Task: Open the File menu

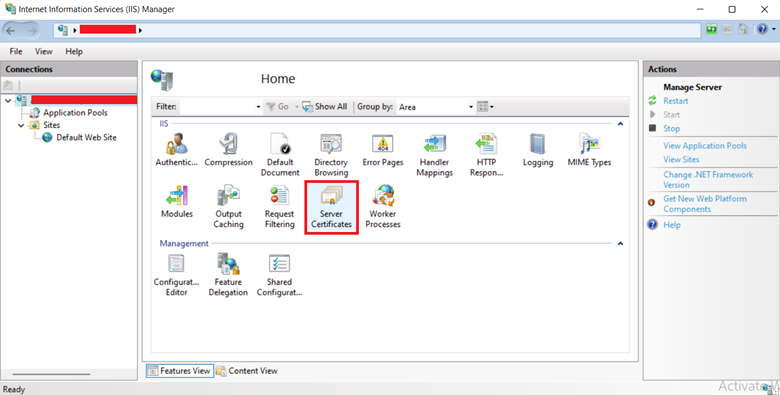Action: pyautogui.click(x=16, y=51)
